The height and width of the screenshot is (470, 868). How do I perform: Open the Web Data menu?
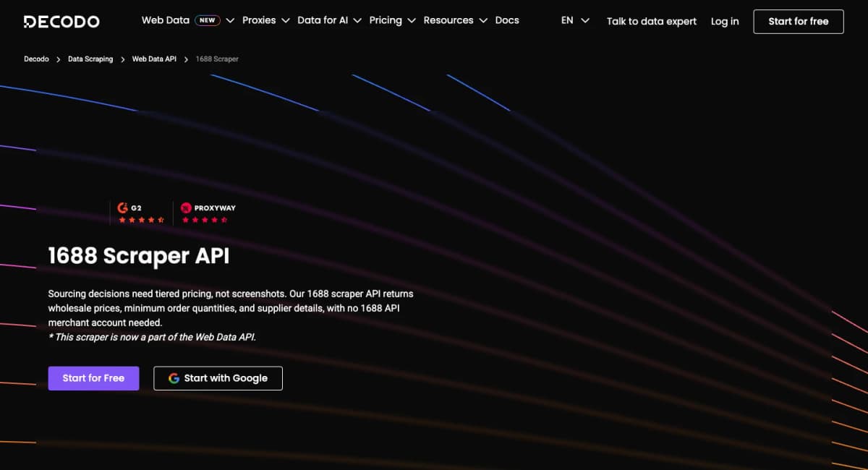[x=166, y=20]
